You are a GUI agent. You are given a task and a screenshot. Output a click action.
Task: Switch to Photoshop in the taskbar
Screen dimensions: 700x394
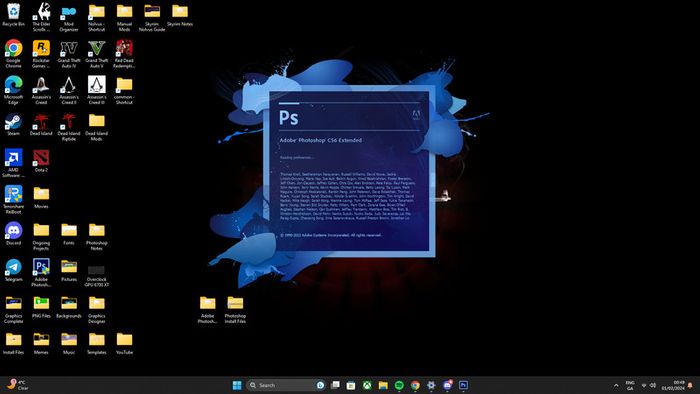pos(463,385)
